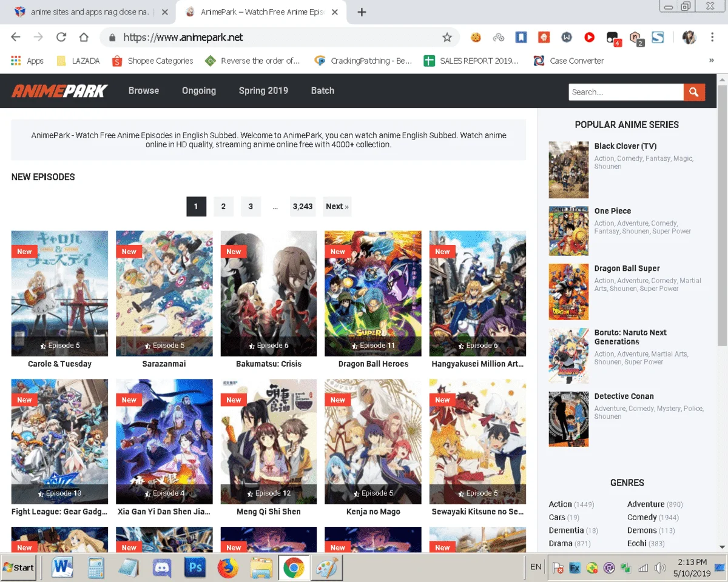This screenshot has width=728, height=582.
Task: Open the SALES REPORT 2019 bookmark
Action: coord(471,61)
